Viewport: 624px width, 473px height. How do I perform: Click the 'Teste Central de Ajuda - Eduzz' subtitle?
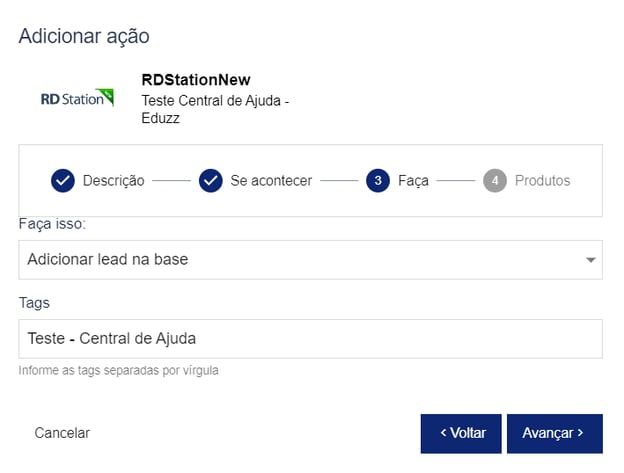pyautogui.click(x=215, y=109)
